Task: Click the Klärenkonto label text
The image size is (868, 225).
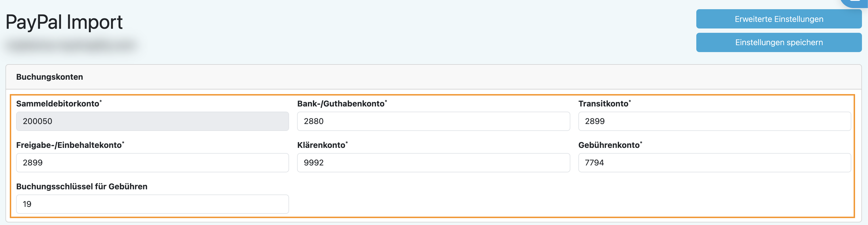Action: (x=322, y=145)
